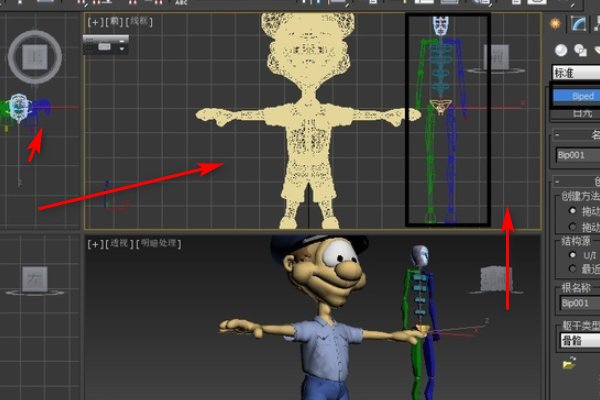Image resolution: width=600 pixels, height=400 pixels.
Task: Click the ViewCube in the front viewport
Action: 496,58
